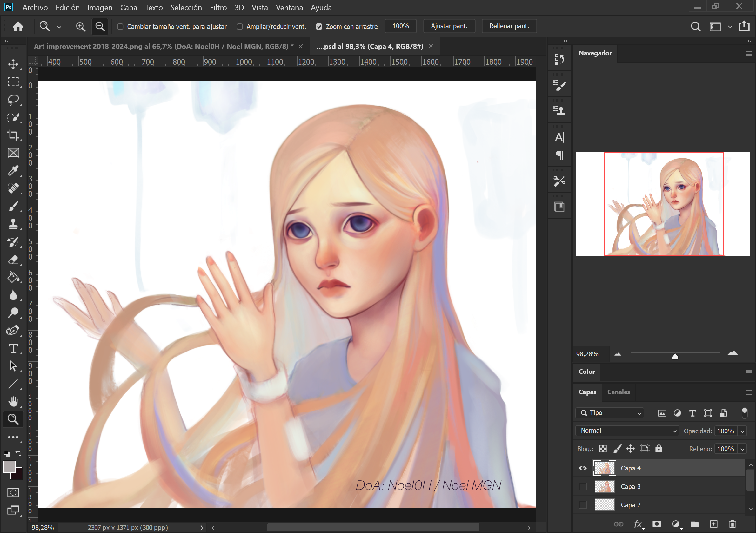This screenshot has height=533, width=756.
Task: Open the Tipo filter dropdown
Action: [x=610, y=413]
